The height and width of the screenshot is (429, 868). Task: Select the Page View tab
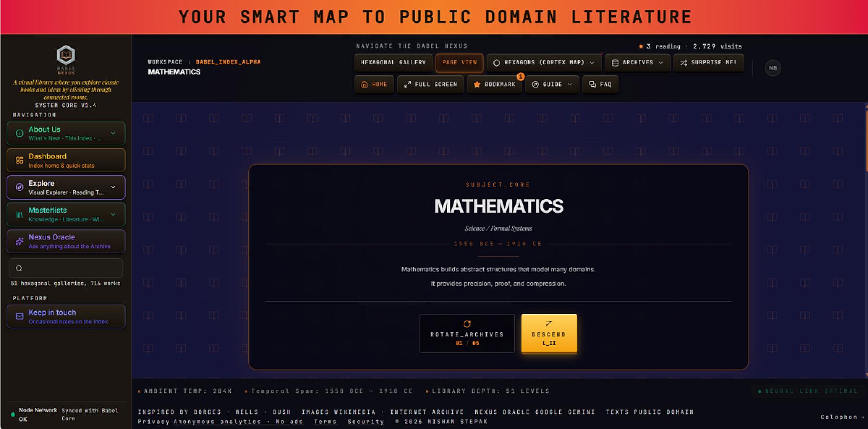click(460, 63)
